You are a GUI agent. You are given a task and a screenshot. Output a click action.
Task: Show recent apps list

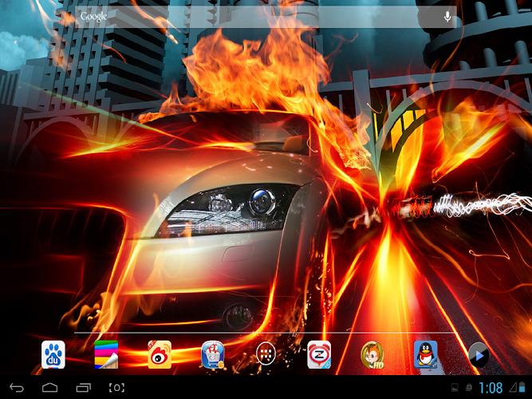click(83, 388)
